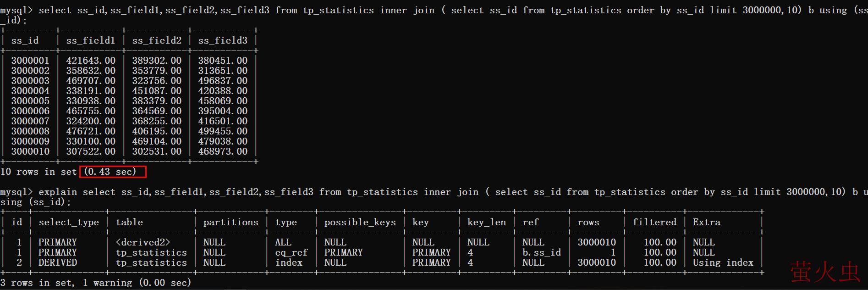This screenshot has height=290, width=868.
Task: Click the eq_ref type value
Action: [291, 253]
